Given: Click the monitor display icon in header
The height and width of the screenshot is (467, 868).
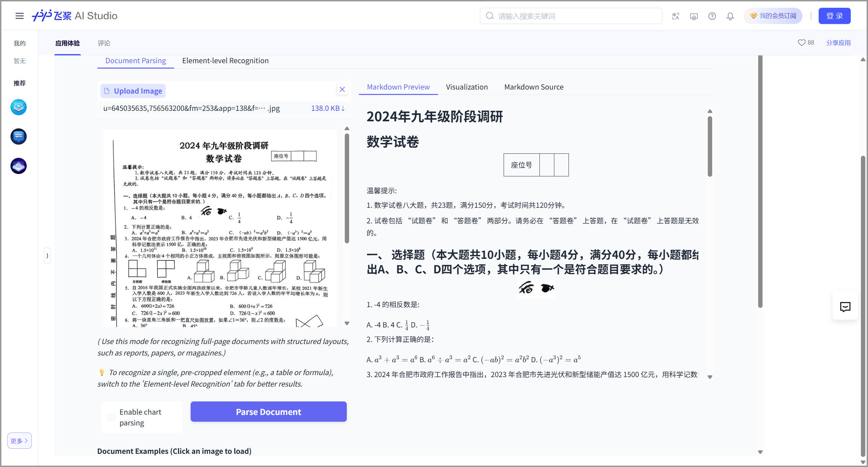Looking at the screenshot, I should coord(694,16).
